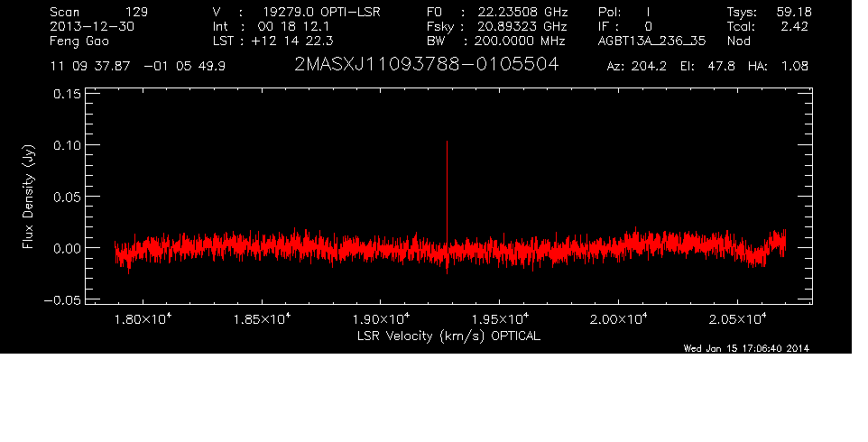Click y-axis tick label 0.05

(67, 197)
